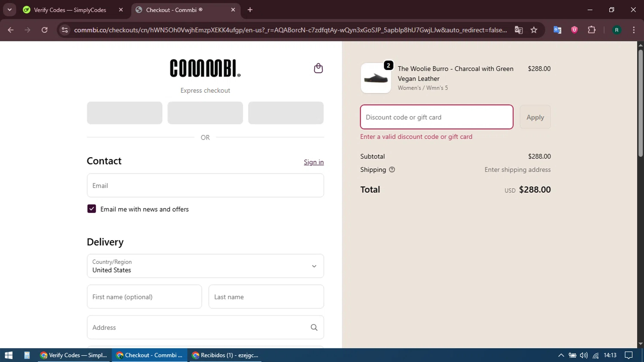Show hidden system tray icons
Screen dimensions: 644x362
pos(561,355)
